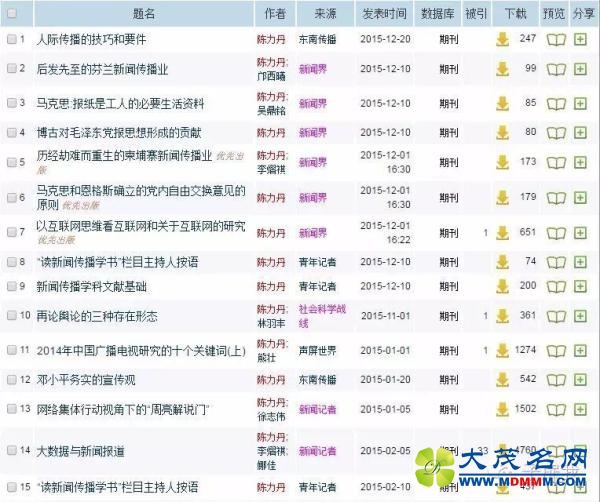The width and height of the screenshot is (600, 502).
Task: Open author link 徐志伟
Action: 271,417
